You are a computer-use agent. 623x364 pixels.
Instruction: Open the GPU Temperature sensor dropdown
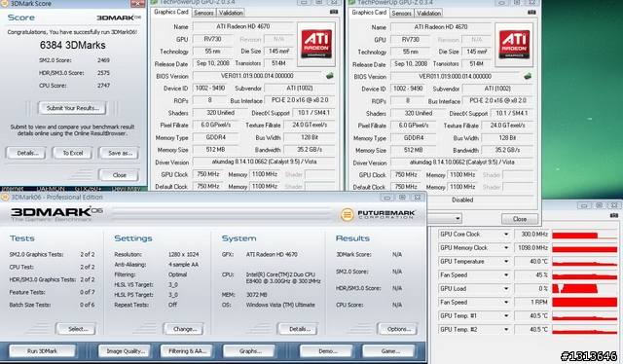click(x=506, y=262)
